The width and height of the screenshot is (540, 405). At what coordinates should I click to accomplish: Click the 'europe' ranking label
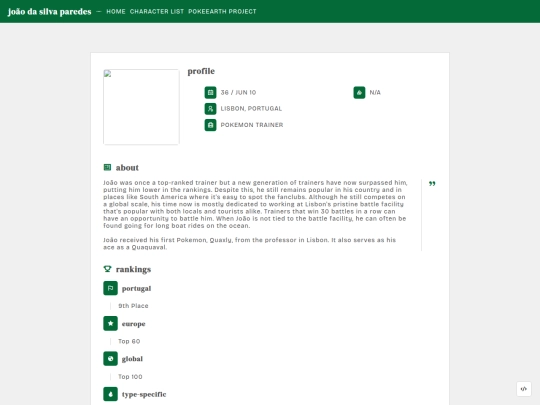click(134, 324)
